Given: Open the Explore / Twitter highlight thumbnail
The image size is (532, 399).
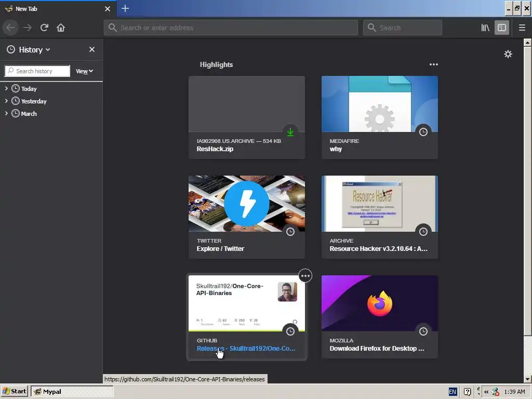Looking at the screenshot, I should [247, 204].
